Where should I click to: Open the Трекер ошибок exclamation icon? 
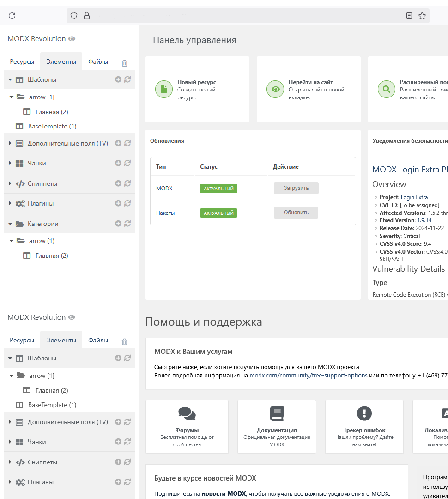coord(364,413)
